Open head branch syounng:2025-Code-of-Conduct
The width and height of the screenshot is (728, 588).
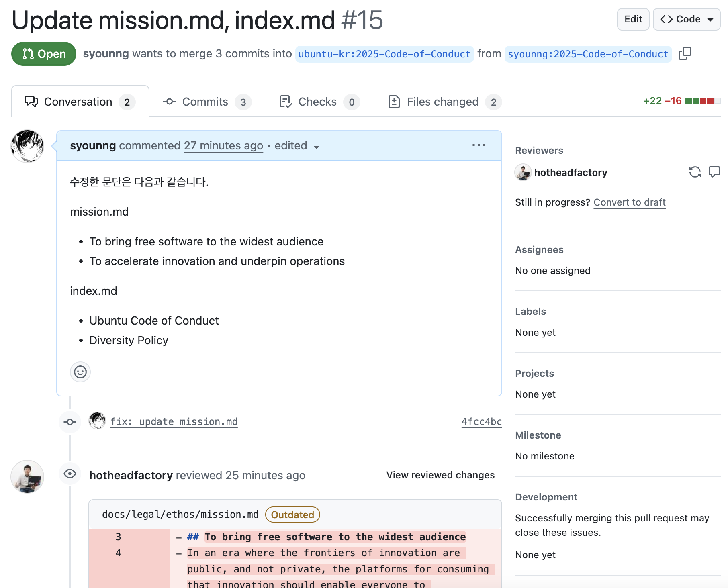click(x=588, y=54)
